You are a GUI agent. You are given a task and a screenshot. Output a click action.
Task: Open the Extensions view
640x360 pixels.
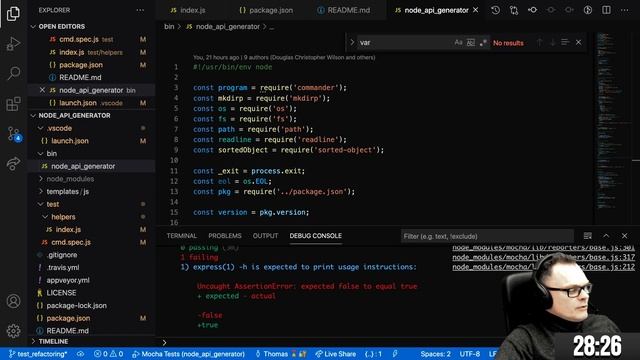tap(13, 104)
